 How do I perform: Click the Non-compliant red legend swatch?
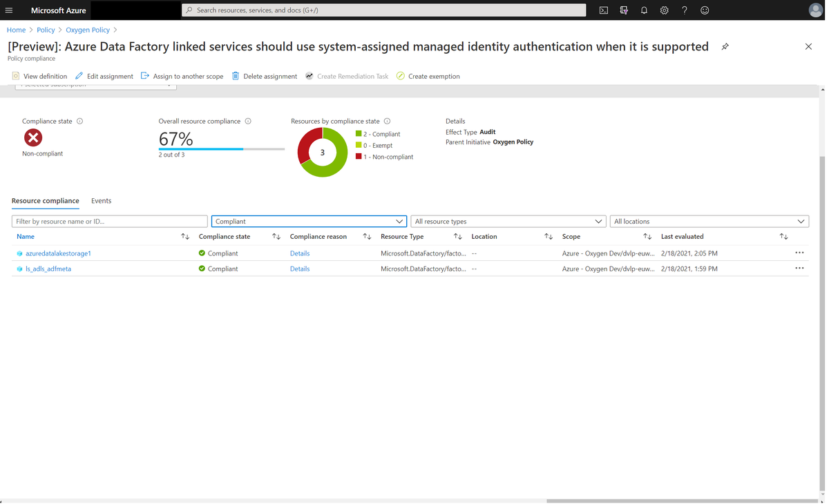(x=359, y=157)
